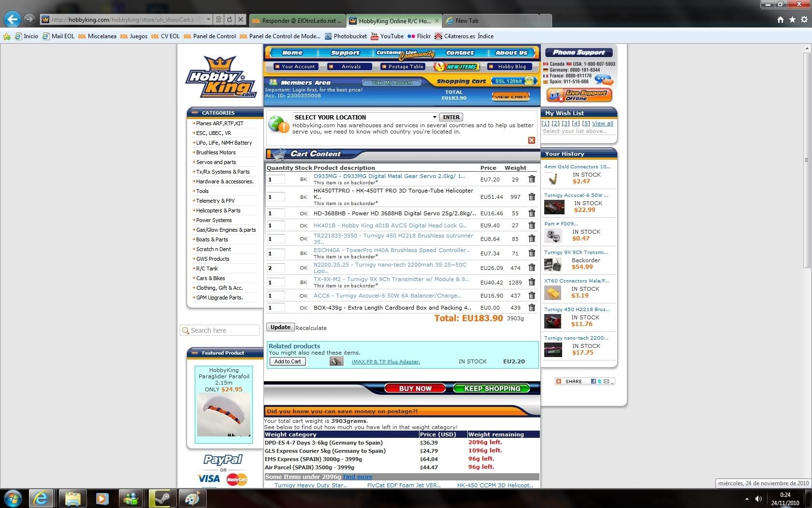
Task: Open the Brushless Motors category
Action: [216, 152]
